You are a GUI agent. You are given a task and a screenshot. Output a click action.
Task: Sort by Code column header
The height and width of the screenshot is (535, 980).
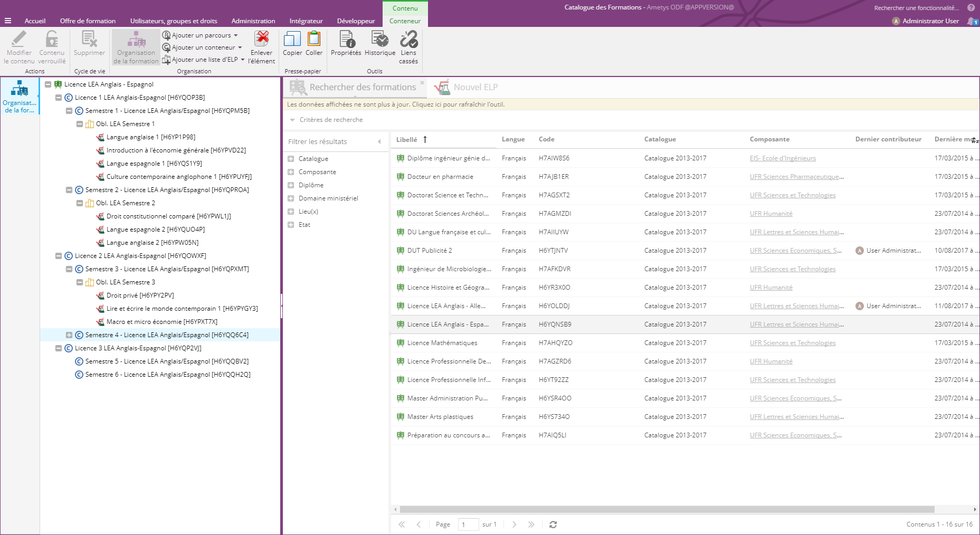(x=547, y=139)
